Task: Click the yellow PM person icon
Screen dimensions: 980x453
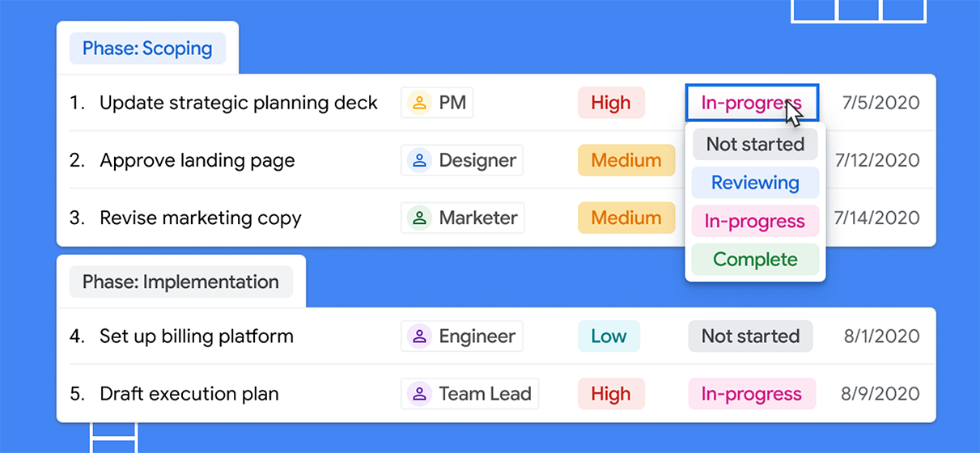Action: click(x=419, y=103)
